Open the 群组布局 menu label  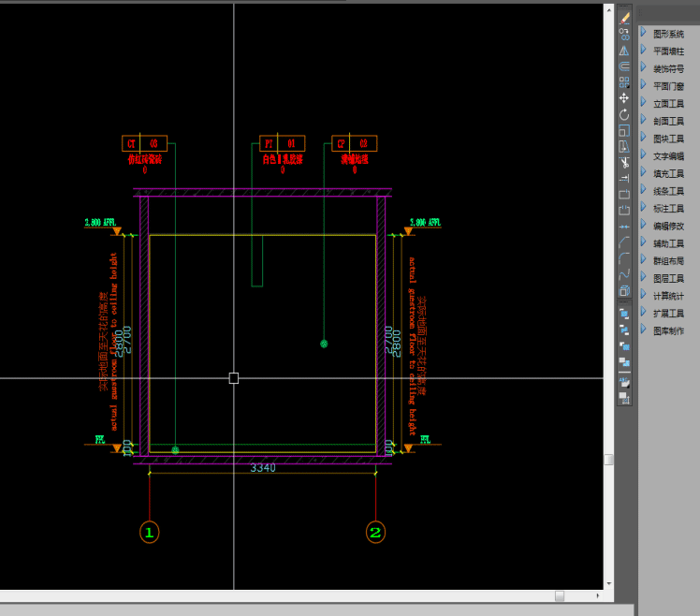click(x=668, y=261)
